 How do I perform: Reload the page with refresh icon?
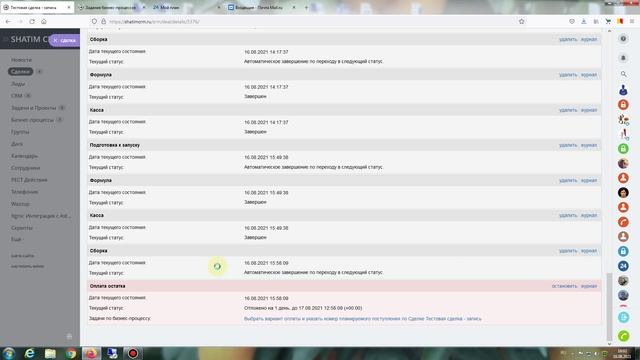32,21
